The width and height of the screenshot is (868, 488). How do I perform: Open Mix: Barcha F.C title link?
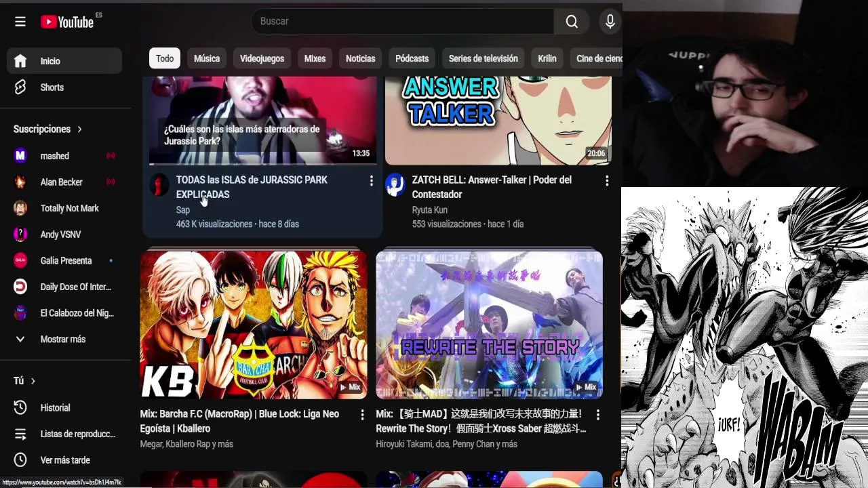coord(239,422)
